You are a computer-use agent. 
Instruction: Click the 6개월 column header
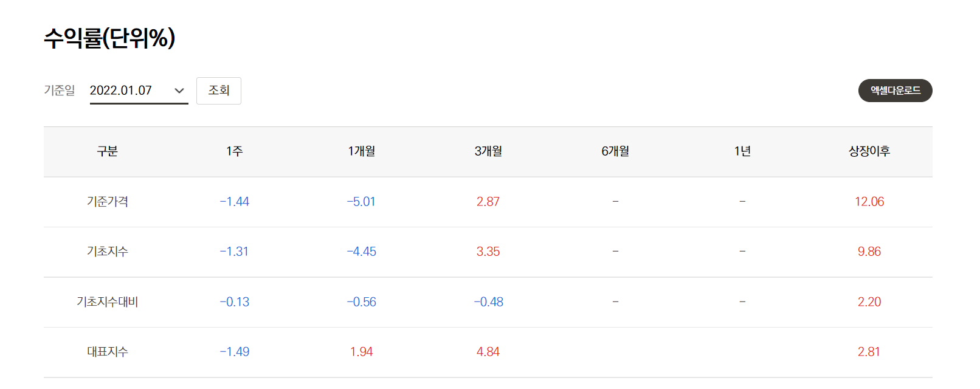615,151
